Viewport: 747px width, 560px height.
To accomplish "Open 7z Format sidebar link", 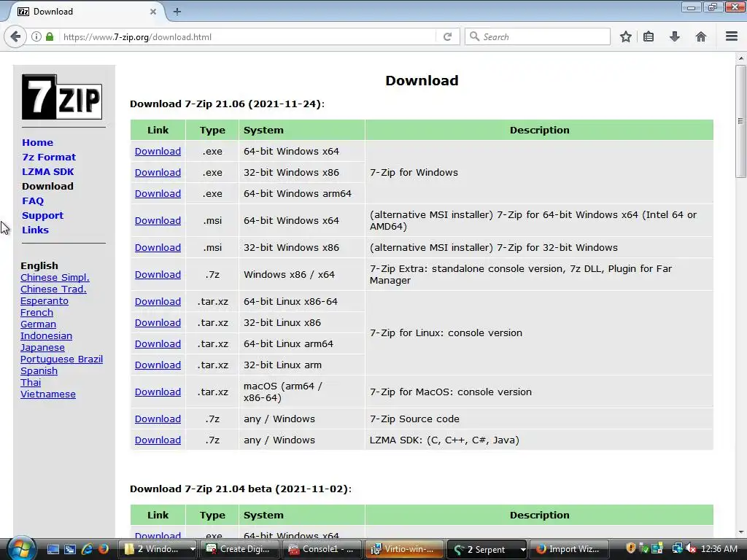I will pos(49,157).
